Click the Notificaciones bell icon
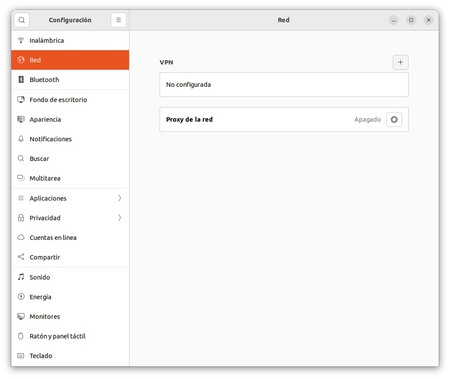The height and width of the screenshot is (379, 450). 21,139
